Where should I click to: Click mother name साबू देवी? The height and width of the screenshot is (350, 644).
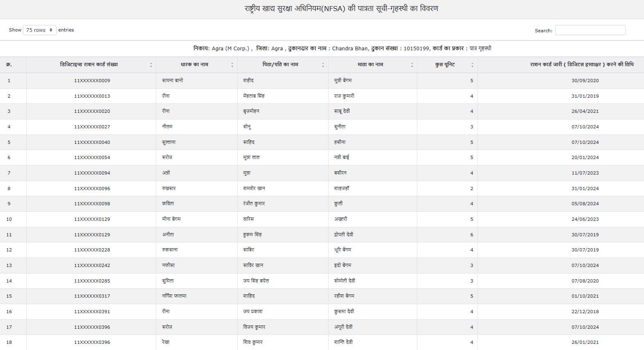pyautogui.click(x=342, y=111)
